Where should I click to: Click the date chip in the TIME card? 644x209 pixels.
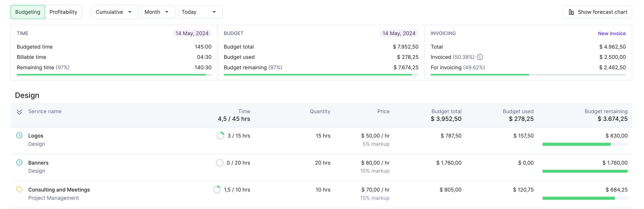click(x=192, y=33)
